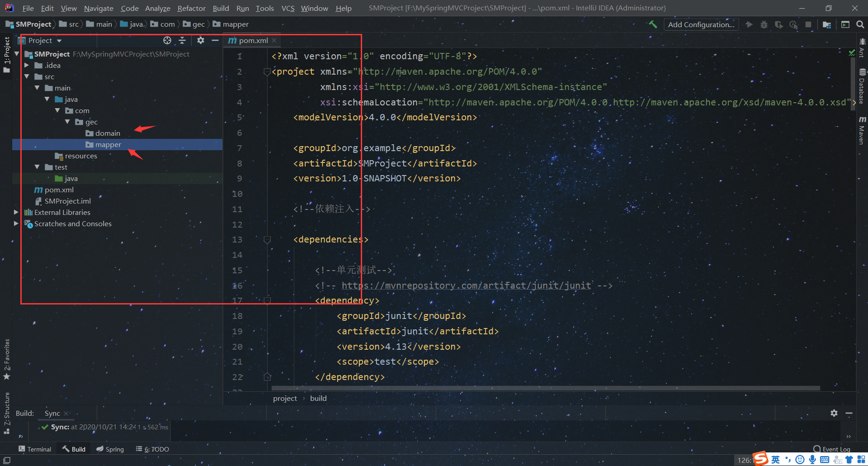This screenshot has height=466, width=868.
Task: Open the File menu
Action: point(28,8)
